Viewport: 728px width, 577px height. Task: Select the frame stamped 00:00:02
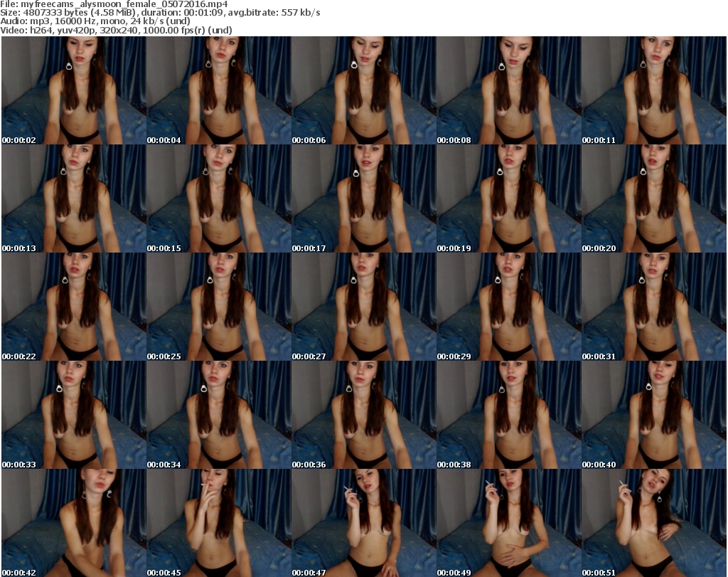(74, 90)
